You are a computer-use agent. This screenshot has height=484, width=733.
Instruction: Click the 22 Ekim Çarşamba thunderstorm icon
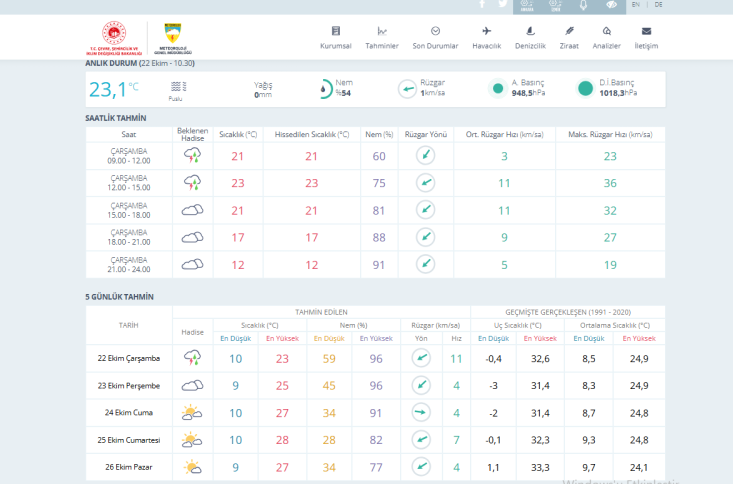click(192, 358)
